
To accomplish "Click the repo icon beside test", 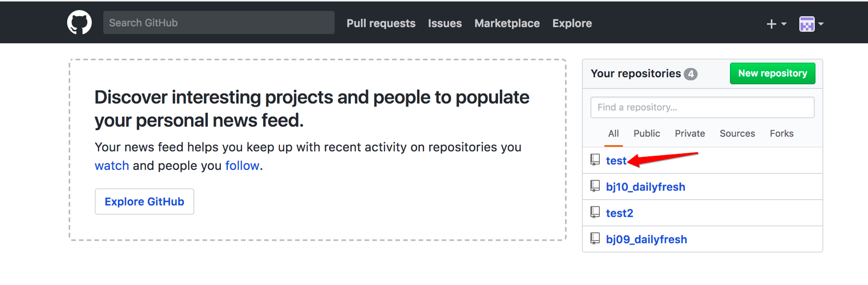I will (x=595, y=160).
